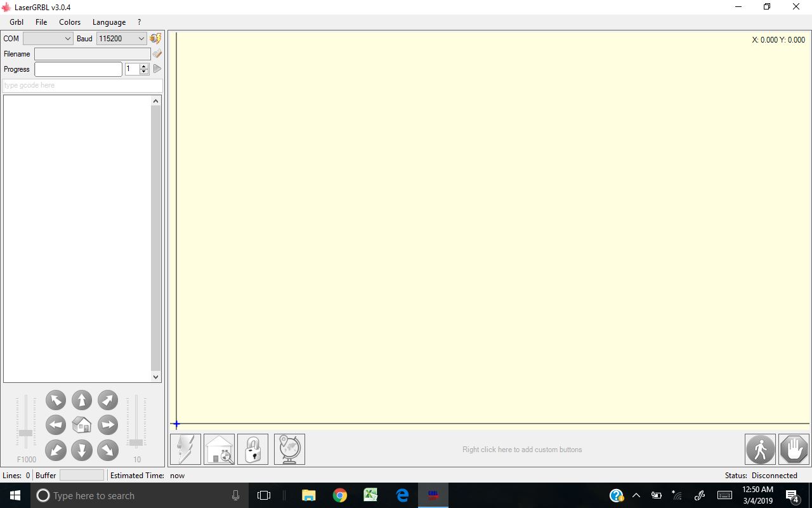Show hidden system tray icons chevron
Viewport: 812px width, 508px height.
tap(636, 495)
